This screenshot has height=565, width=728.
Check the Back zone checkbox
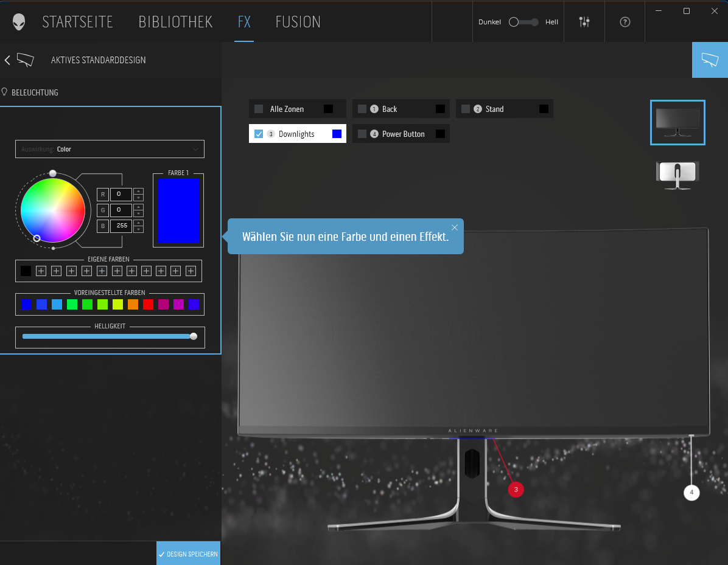(x=362, y=109)
